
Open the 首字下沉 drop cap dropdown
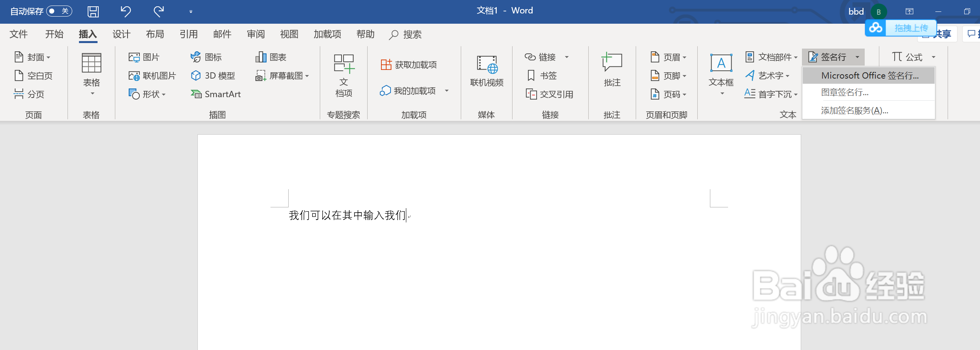click(x=771, y=94)
